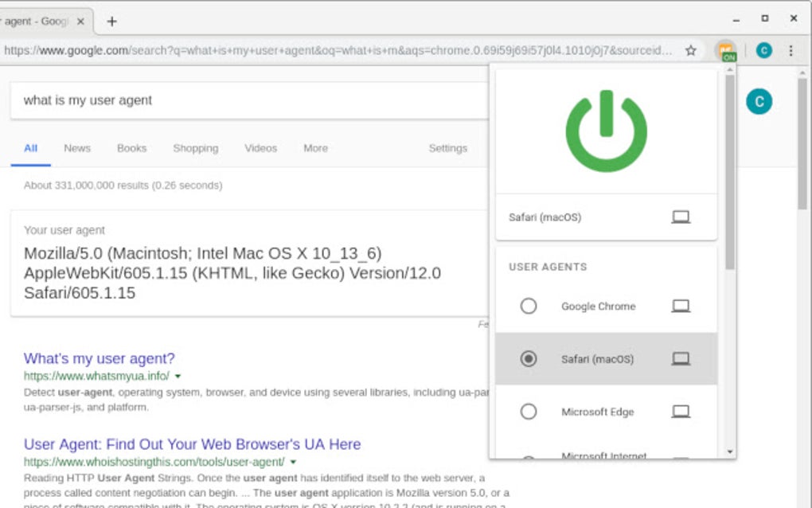Click the Settings link below the search bar
The height and width of the screenshot is (508, 812).
tap(447, 148)
